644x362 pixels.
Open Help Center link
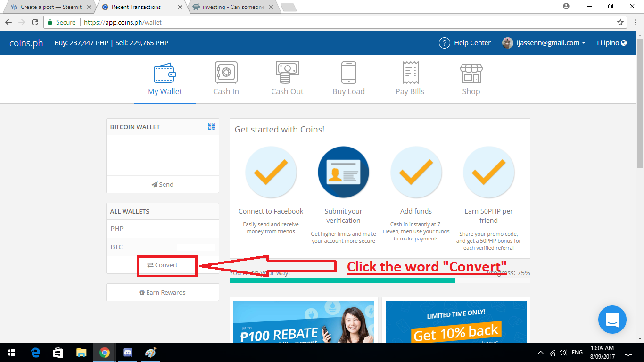472,43
